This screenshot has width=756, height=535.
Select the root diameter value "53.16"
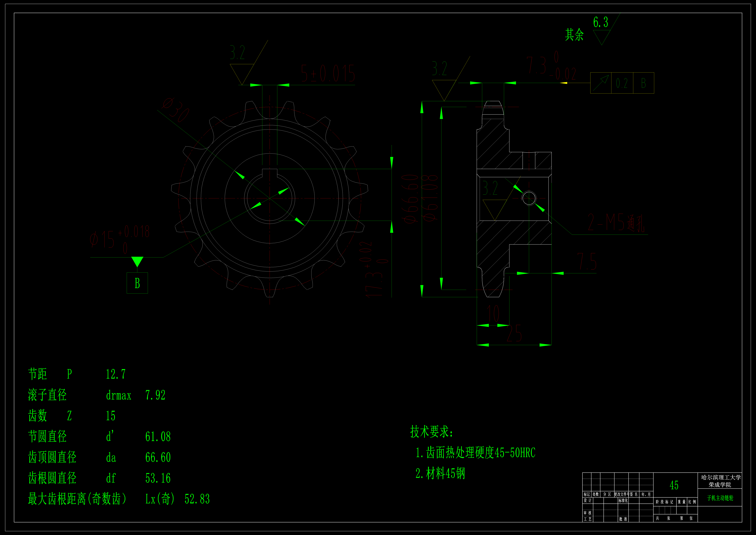click(158, 478)
